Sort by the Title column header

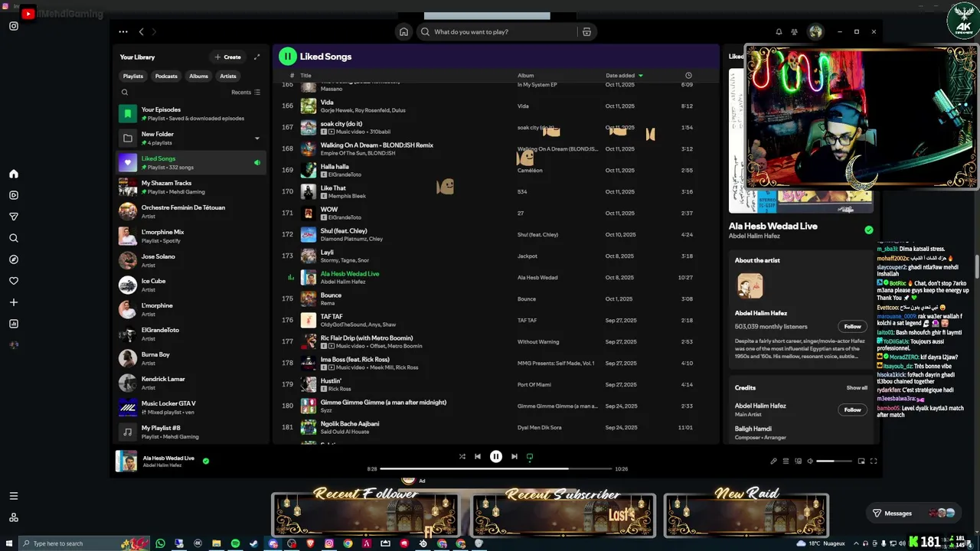click(x=305, y=76)
